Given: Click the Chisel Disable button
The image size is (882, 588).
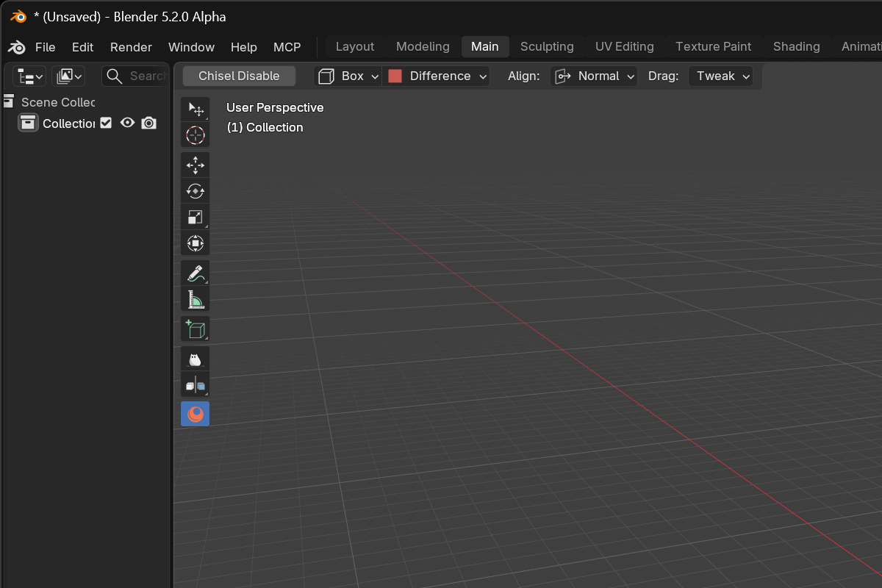Looking at the screenshot, I should (x=239, y=76).
